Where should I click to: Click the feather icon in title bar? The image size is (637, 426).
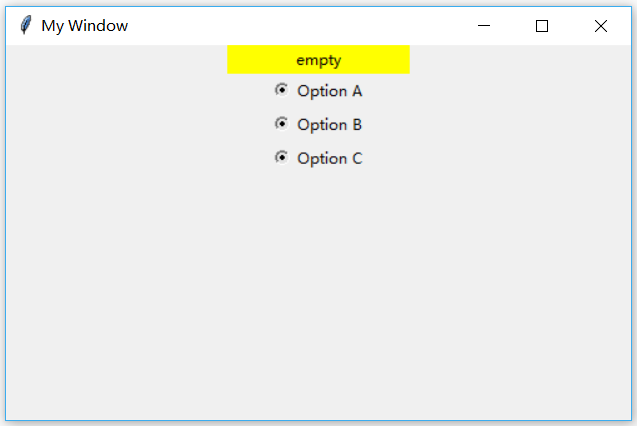(x=26, y=25)
